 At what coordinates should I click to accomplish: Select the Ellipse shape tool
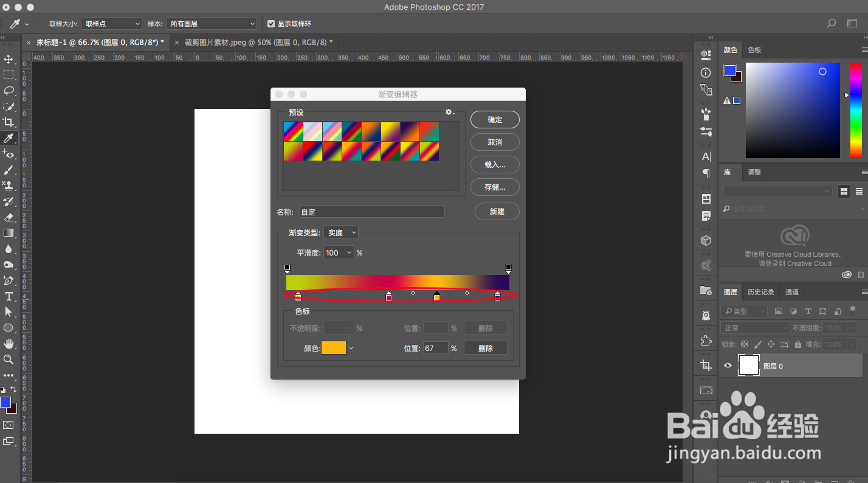tap(9, 327)
